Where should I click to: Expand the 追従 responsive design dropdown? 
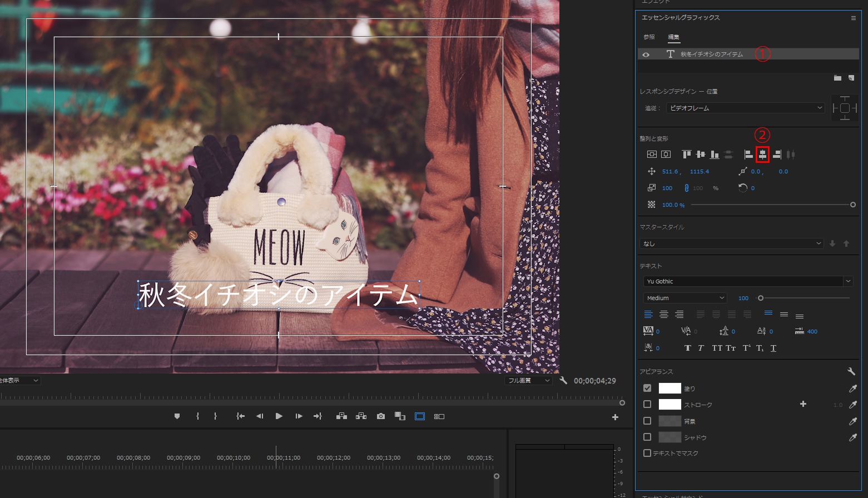tap(745, 108)
